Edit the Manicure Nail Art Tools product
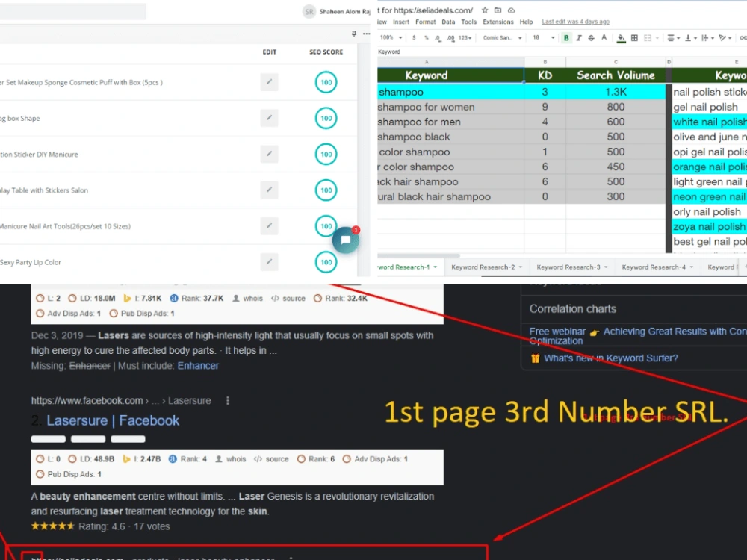Screen dimensions: 747x560 (269, 225)
